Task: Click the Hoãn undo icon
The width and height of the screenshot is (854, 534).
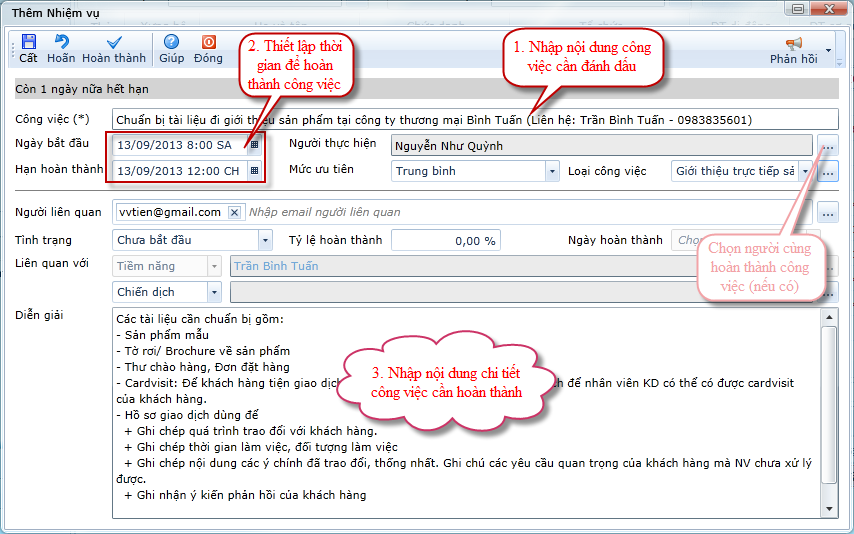Action: pos(61,42)
